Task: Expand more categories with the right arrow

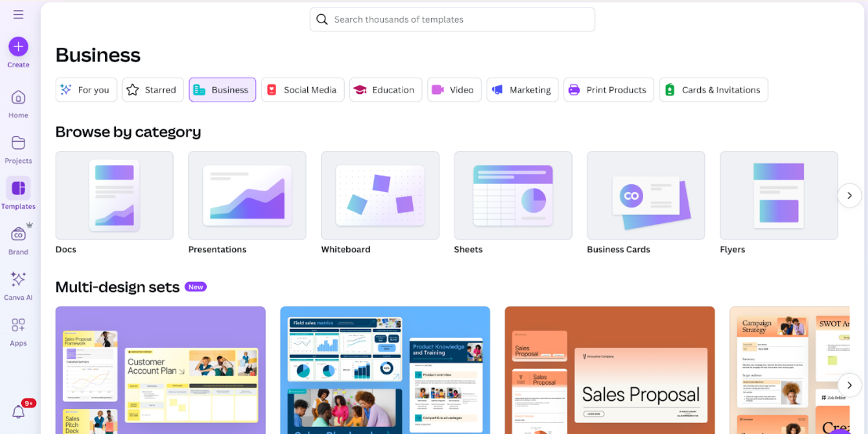Action: coord(849,195)
